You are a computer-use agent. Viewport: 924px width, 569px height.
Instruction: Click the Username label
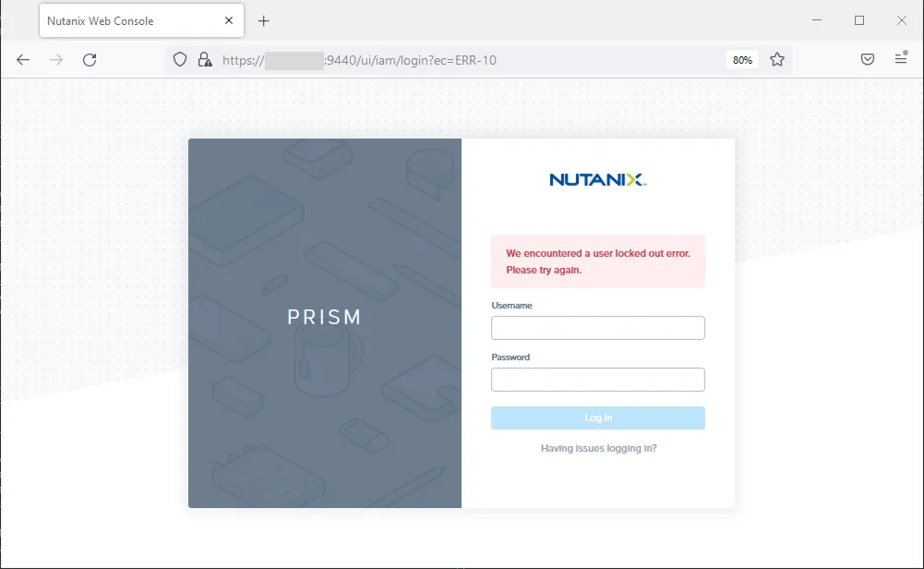(511, 306)
